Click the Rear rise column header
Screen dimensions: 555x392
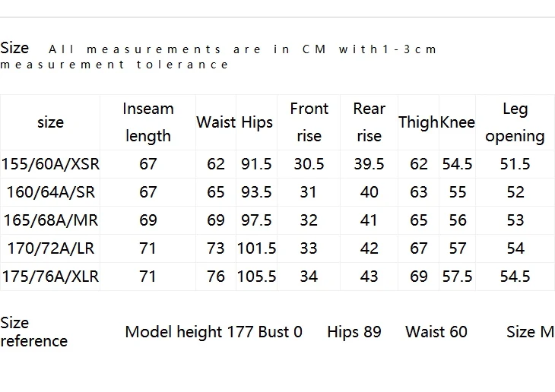369,122
